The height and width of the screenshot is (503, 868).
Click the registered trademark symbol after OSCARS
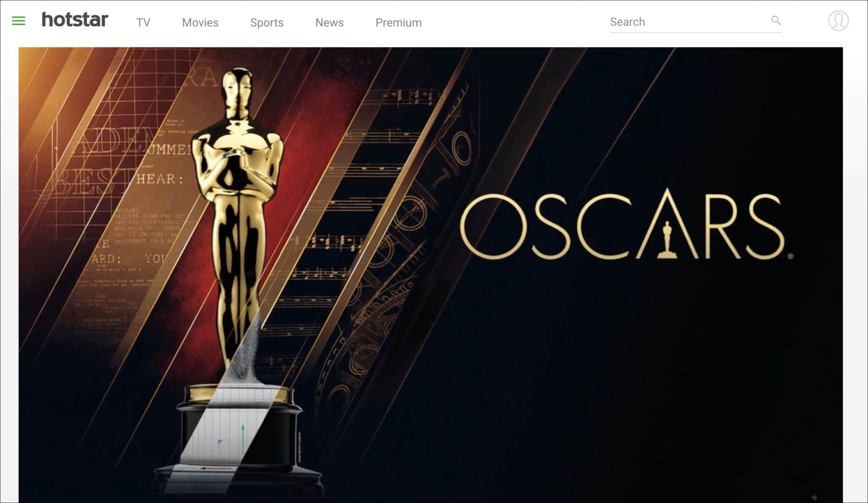click(x=790, y=256)
